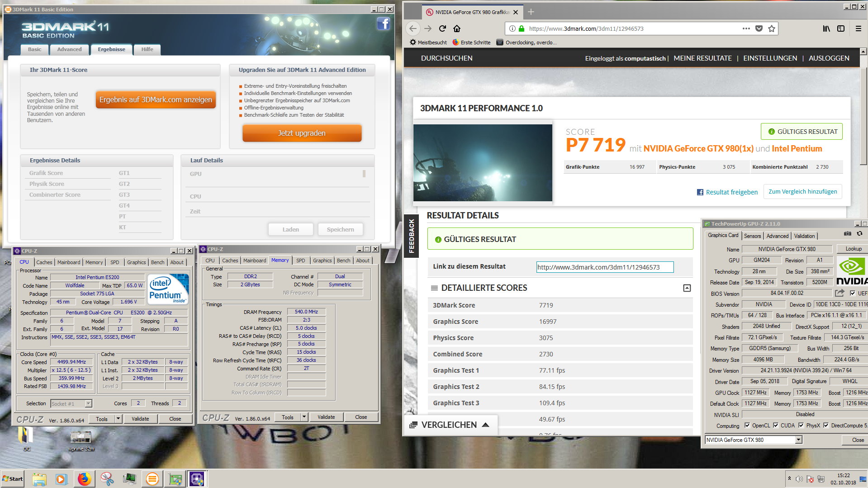Collapse the Detaillierte Scores section
Screen dimensions: 868x488
coord(687,288)
